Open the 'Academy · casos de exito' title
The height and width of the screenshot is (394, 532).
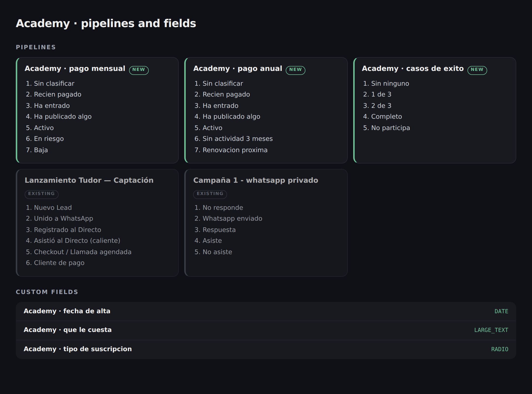(x=413, y=68)
